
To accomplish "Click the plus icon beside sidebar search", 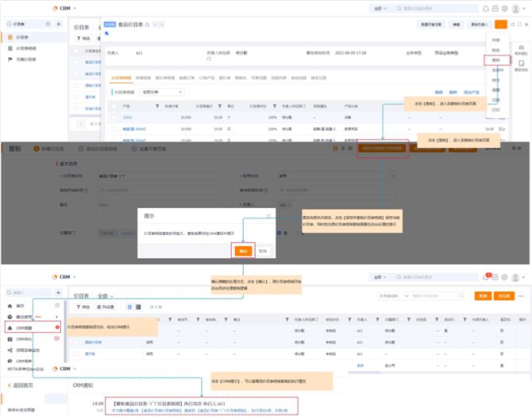I will (x=58, y=25).
